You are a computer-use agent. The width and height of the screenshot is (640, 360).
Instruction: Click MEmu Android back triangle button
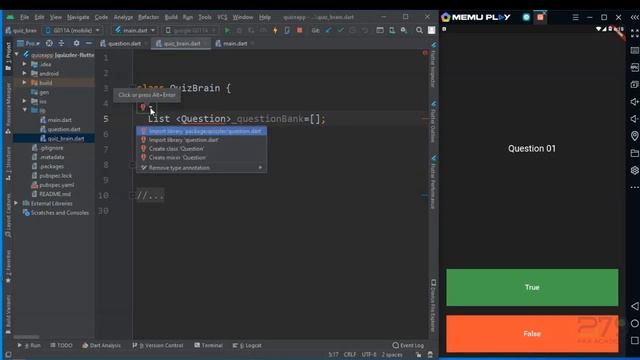point(634,306)
